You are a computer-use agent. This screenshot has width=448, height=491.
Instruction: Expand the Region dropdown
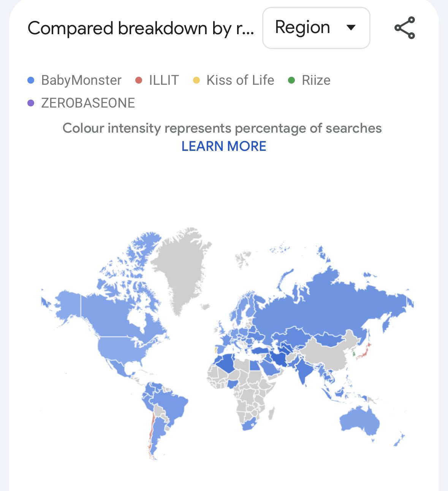[x=316, y=28]
